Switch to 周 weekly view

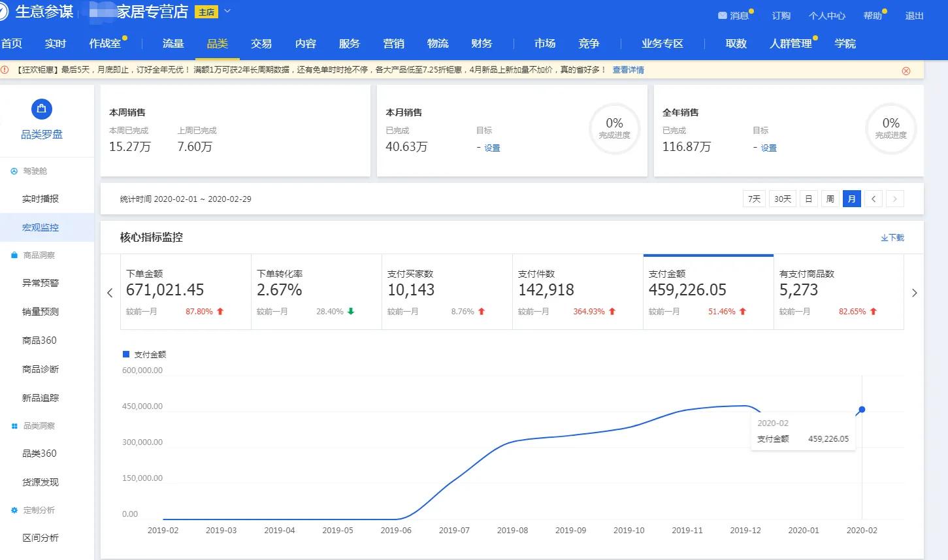pos(830,199)
